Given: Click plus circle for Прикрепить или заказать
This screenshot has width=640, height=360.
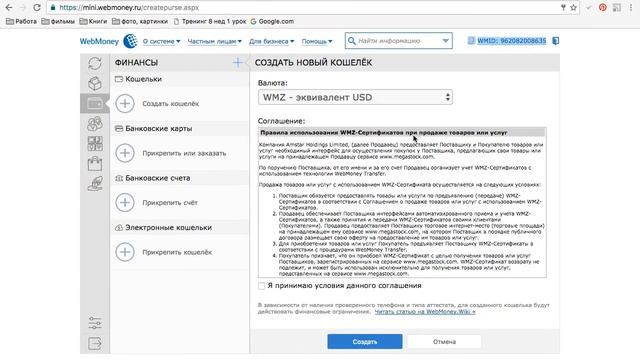Looking at the screenshot, I should pyautogui.click(x=125, y=153).
